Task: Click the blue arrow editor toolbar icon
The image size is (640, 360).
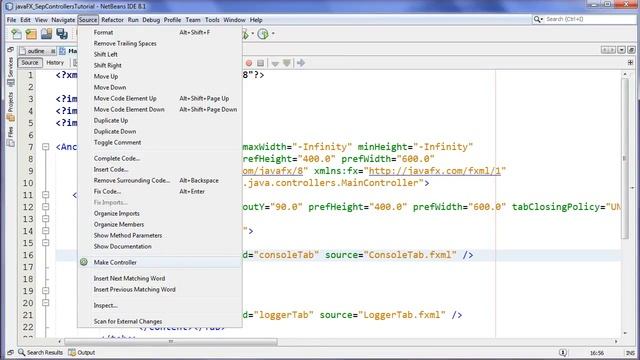Action: click(301, 63)
